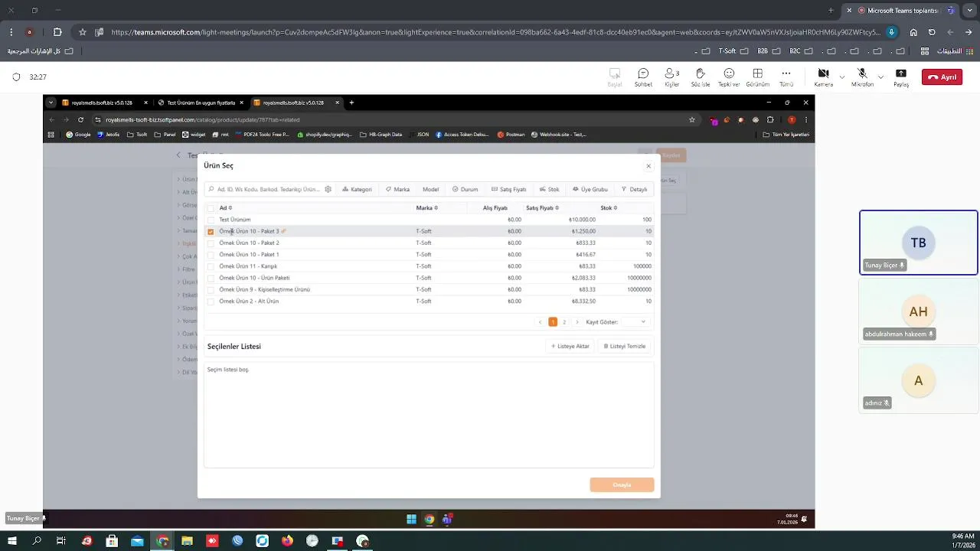The image size is (980, 551).
Task: Open the Mail app in taskbar
Action: click(x=137, y=541)
